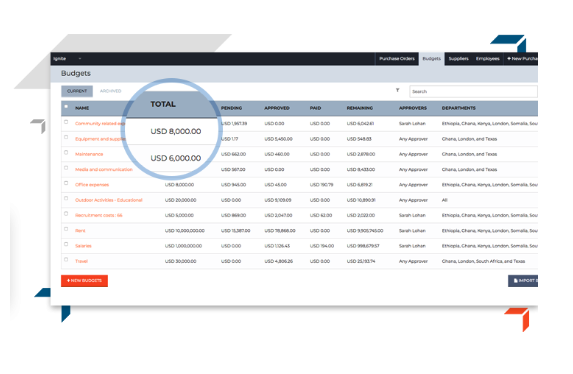Click the New Purchase button in navbar
Screen dimensions: 573x374
[521, 58]
